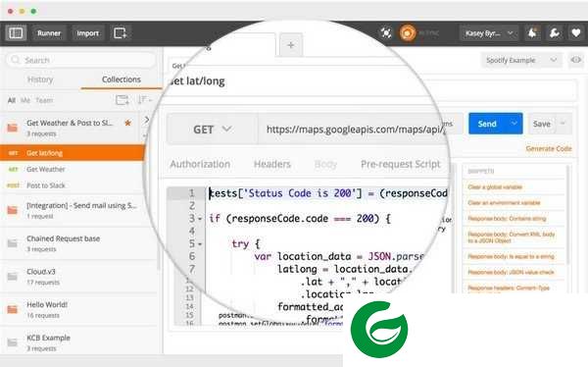
Task: Toggle favorite star on Get Weather collection
Action: coord(127,123)
